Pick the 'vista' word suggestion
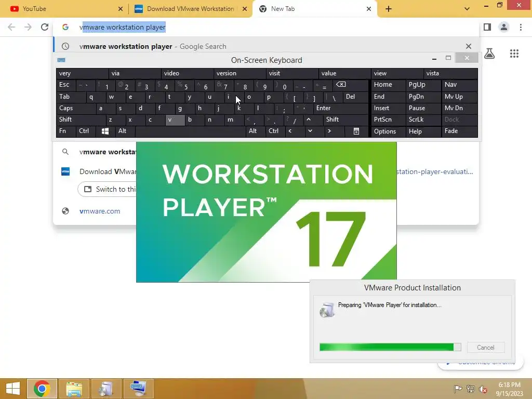 click(x=450, y=73)
